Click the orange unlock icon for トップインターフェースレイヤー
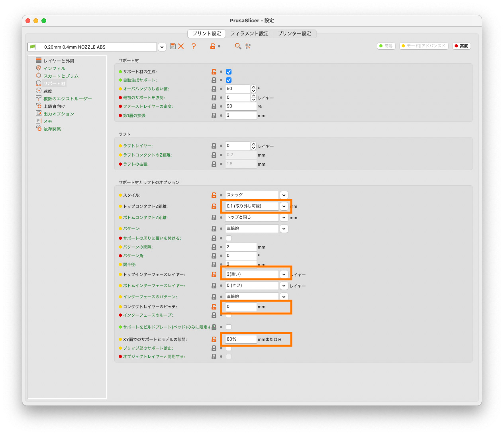 tap(214, 274)
